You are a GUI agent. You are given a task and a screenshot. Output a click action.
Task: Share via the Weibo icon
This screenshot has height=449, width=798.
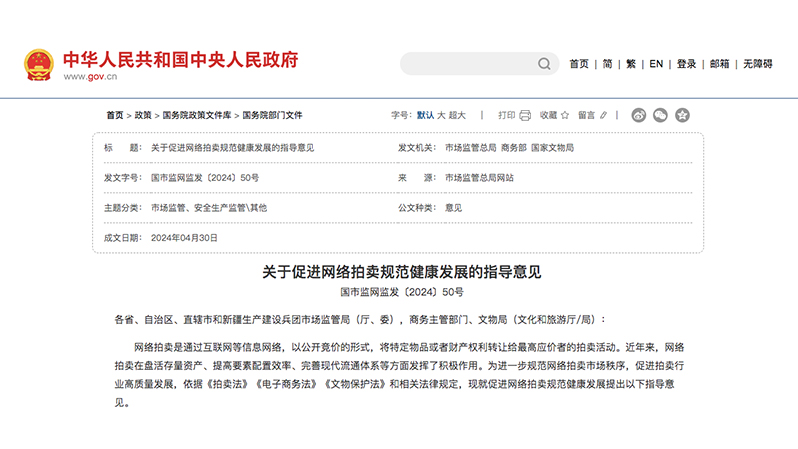(639, 115)
